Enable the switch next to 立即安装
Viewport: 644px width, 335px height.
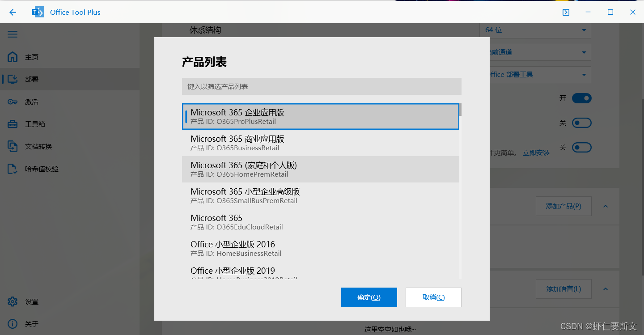coord(581,147)
